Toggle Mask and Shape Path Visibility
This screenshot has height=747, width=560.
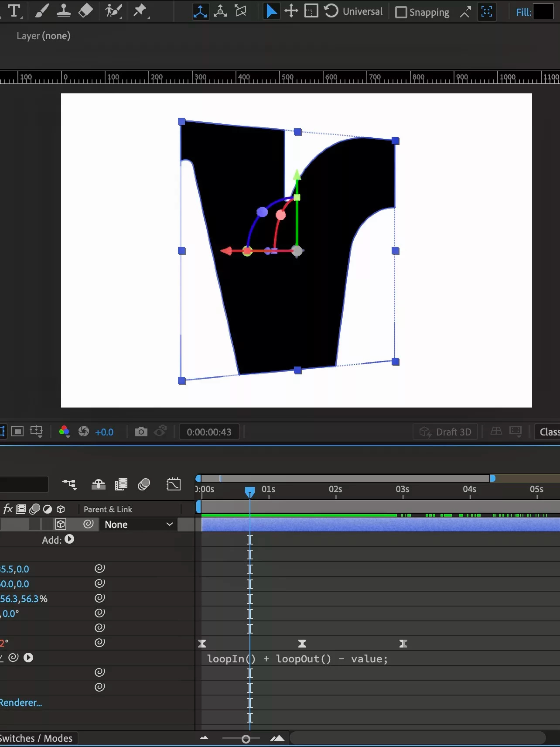(2, 432)
